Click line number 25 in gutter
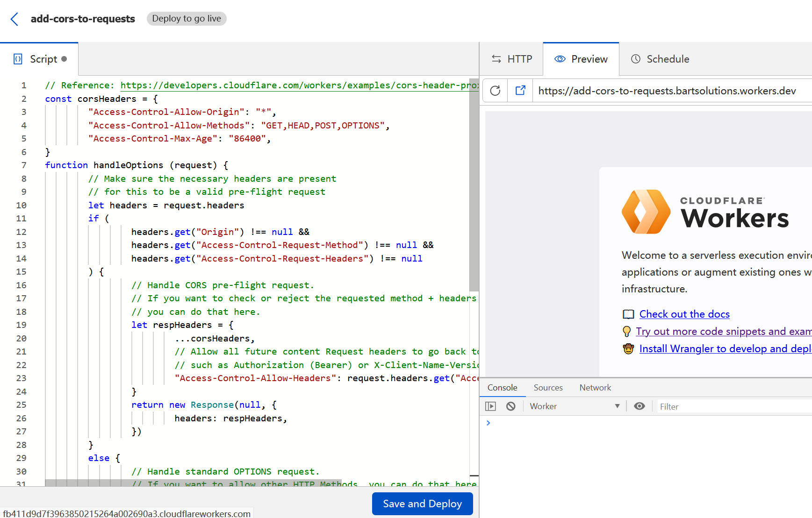Viewport: 812px width, 518px height. pos(22,405)
